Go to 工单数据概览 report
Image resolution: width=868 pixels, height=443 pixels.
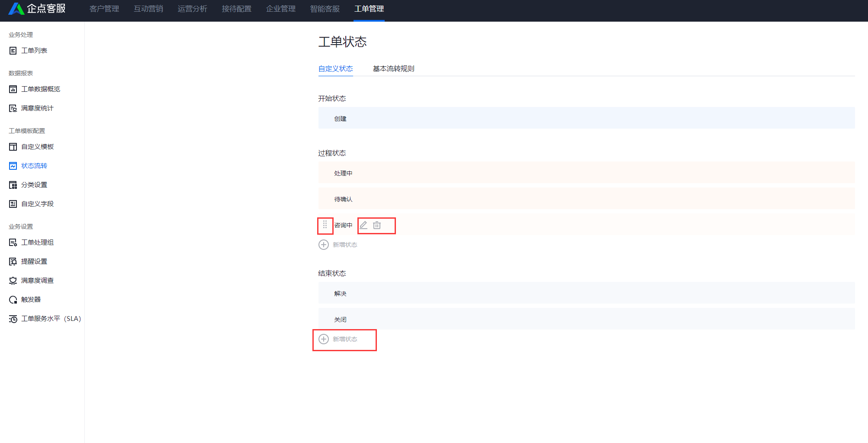tap(41, 89)
